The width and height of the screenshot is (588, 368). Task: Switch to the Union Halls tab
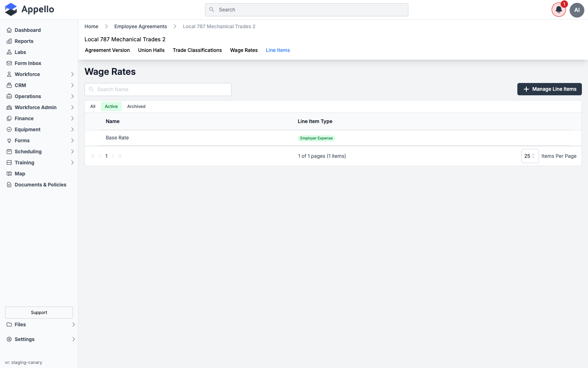[x=151, y=50]
